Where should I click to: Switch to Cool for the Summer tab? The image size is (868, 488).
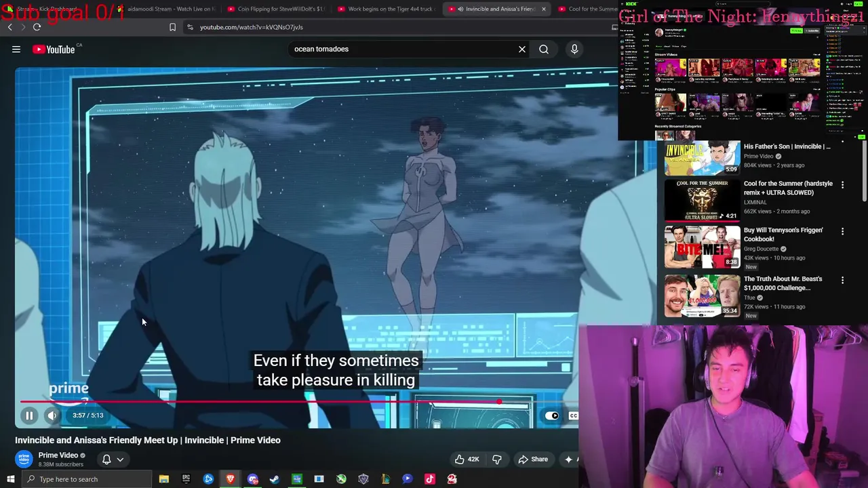(589, 9)
